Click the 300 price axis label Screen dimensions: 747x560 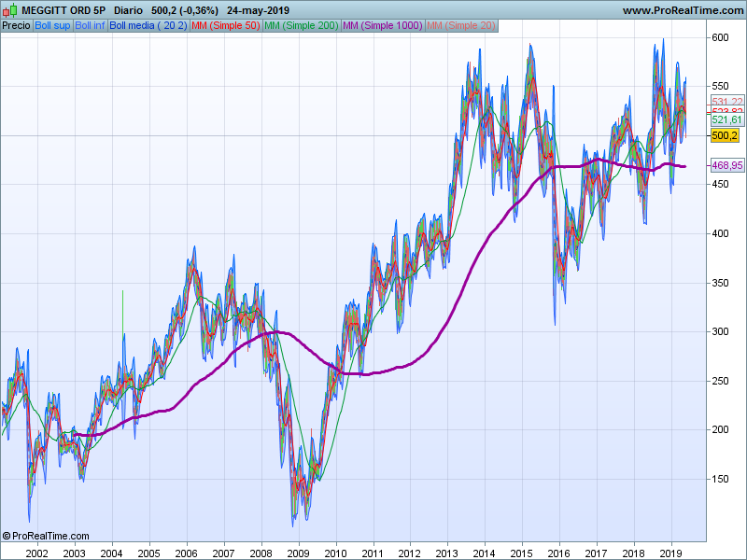(720, 331)
